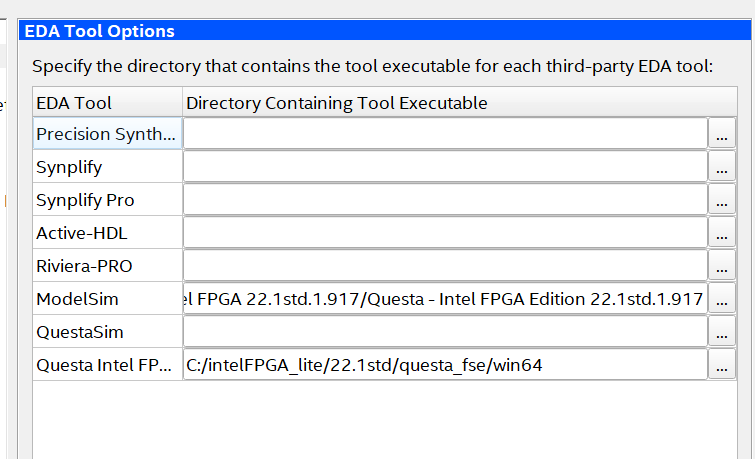Click browse button for Precision Synthesis row
The image size is (755, 459).
[721, 134]
